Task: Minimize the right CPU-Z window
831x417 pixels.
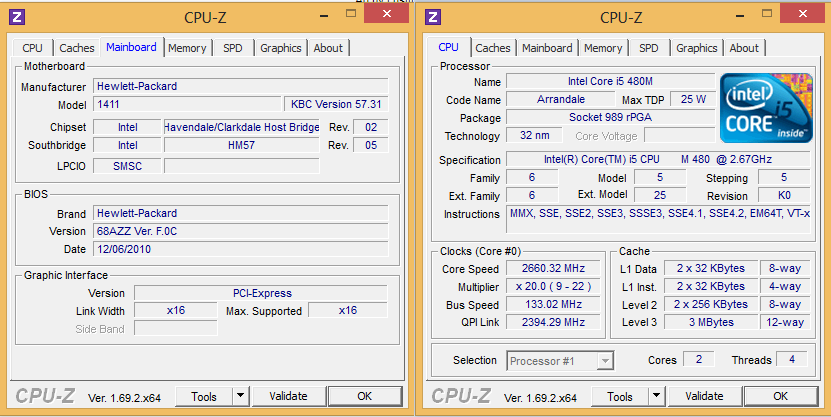Action: pyautogui.click(x=740, y=15)
